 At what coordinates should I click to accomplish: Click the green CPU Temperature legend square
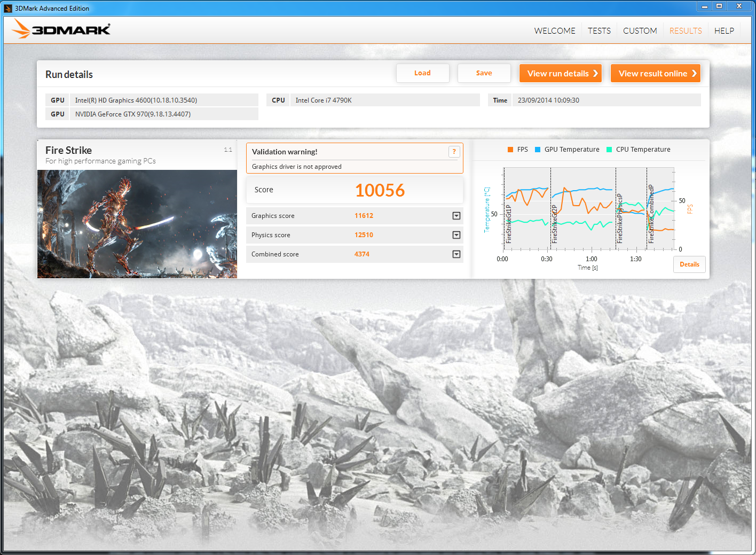pyautogui.click(x=609, y=150)
